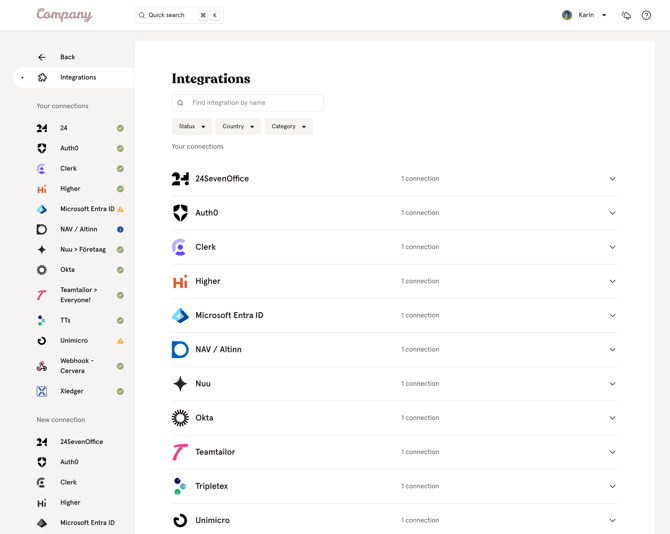Click the NAV / Altinn sidebar icon
Image resolution: width=670 pixels, height=534 pixels.
41,229
